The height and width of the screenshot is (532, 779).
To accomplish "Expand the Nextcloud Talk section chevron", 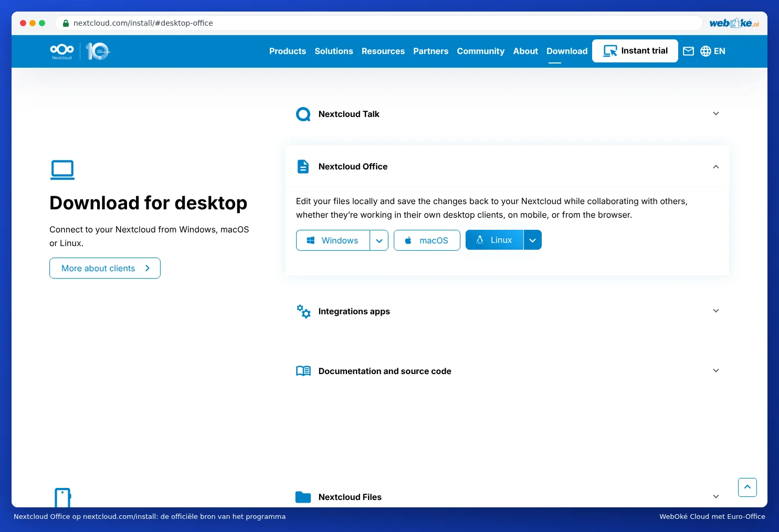I will tap(716, 114).
